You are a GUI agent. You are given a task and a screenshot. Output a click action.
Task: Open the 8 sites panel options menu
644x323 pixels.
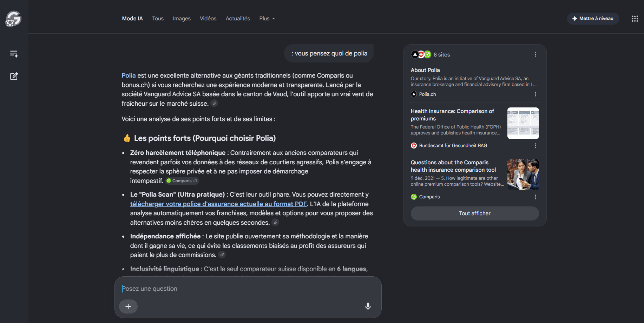(535, 54)
